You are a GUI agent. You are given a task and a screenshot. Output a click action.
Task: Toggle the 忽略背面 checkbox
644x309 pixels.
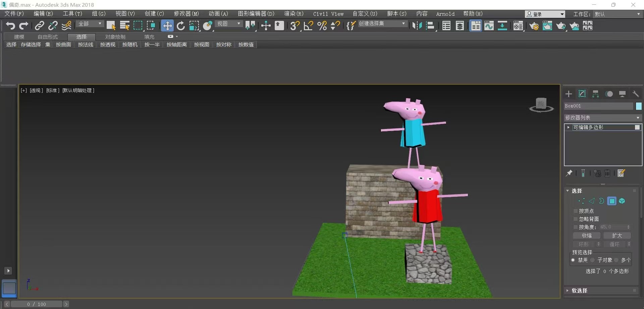pyautogui.click(x=576, y=219)
